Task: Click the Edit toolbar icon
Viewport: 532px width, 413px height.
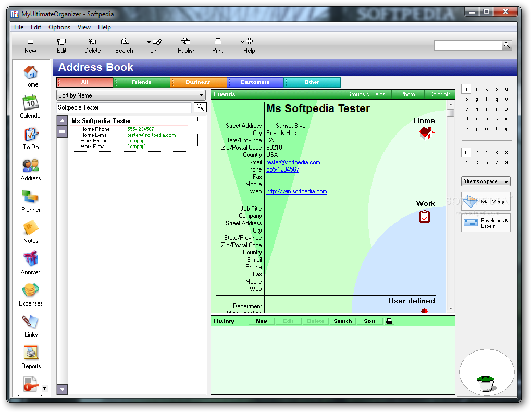Action: coord(61,45)
